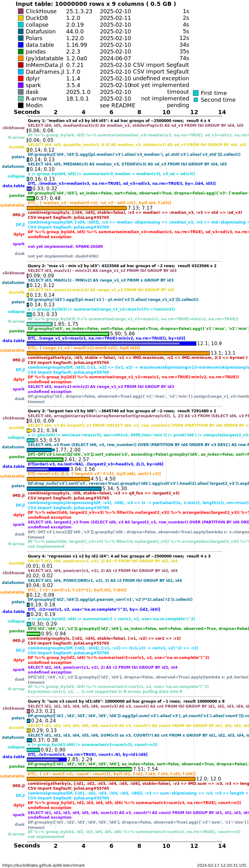Viewport: 249px width, 868px height.
Task: Click the Query 5 sum/count title
Action: [126, 702]
